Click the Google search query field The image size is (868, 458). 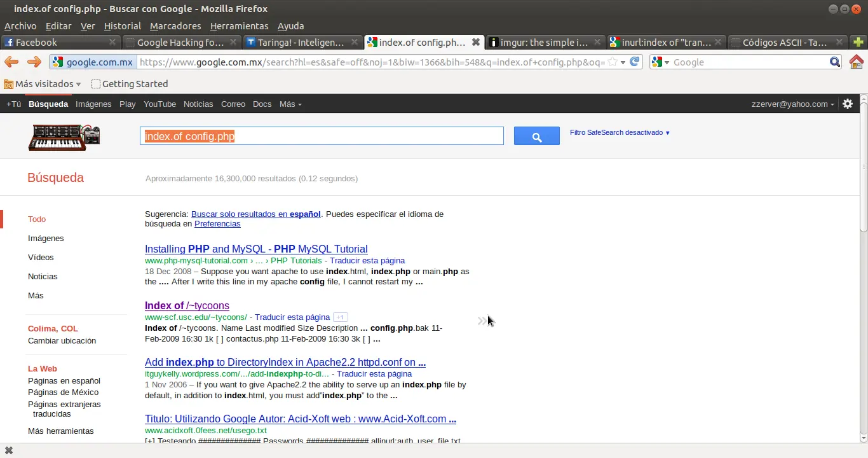pos(322,136)
